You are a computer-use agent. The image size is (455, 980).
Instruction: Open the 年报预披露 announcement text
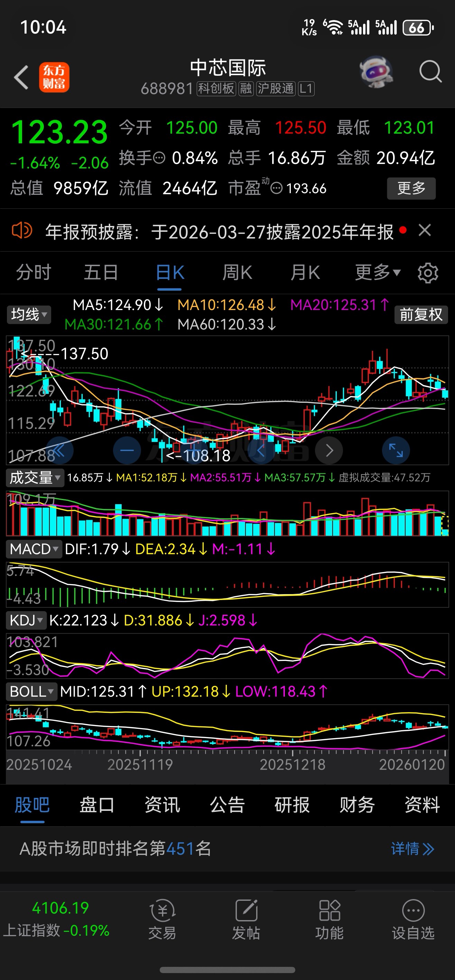click(x=219, y=232)
